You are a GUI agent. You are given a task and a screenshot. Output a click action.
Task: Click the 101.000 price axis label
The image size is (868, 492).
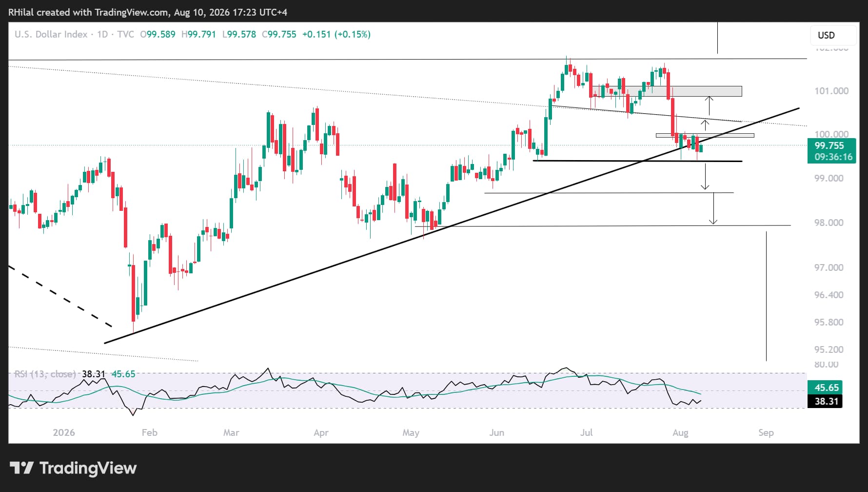831,91
